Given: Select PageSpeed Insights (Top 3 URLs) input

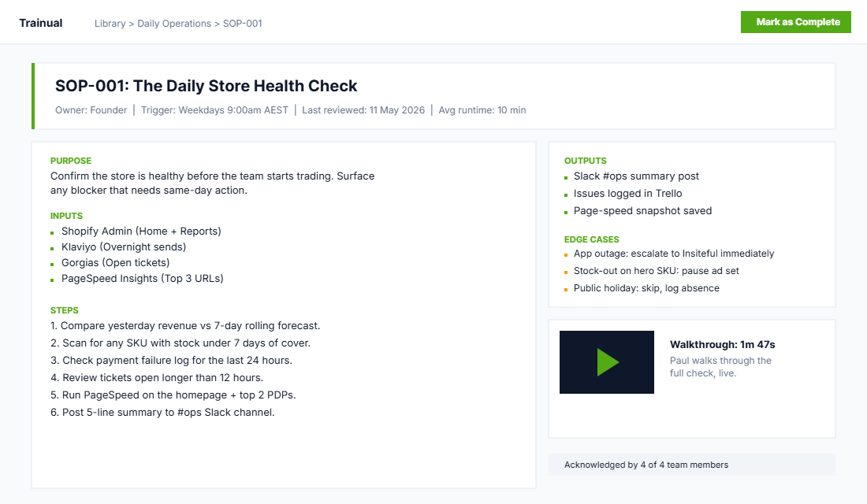Looking at the screenshot, I should coord(143,279).
